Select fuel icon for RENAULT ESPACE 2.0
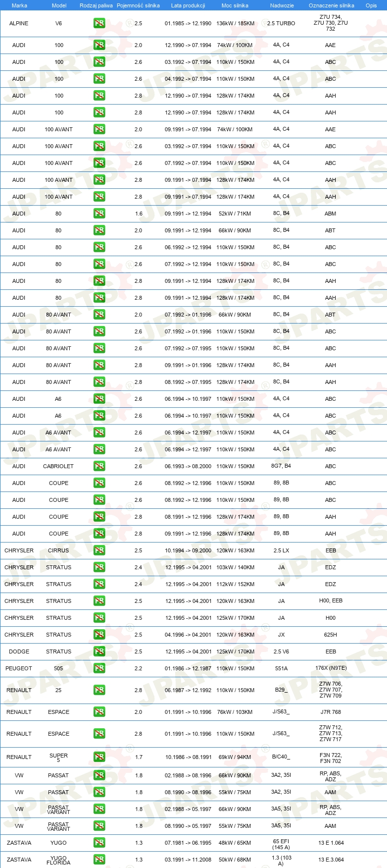Screen dimensions: 387x868 99,712
